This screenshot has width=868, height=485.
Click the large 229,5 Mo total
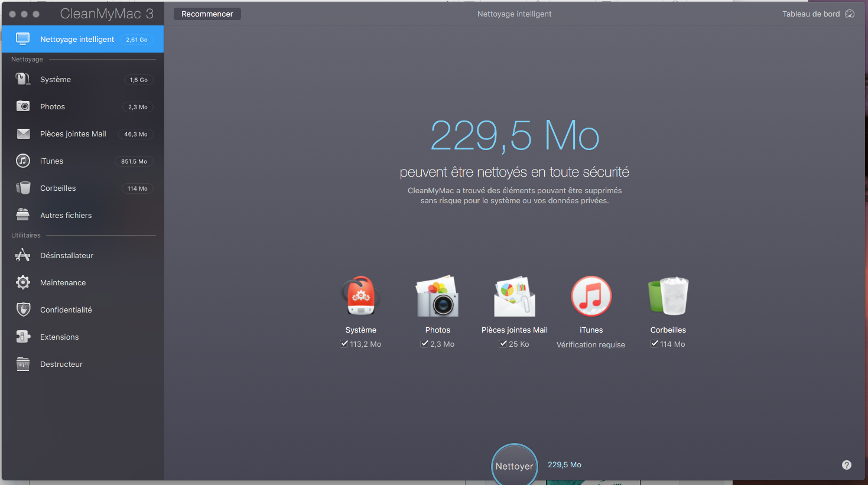515,136
